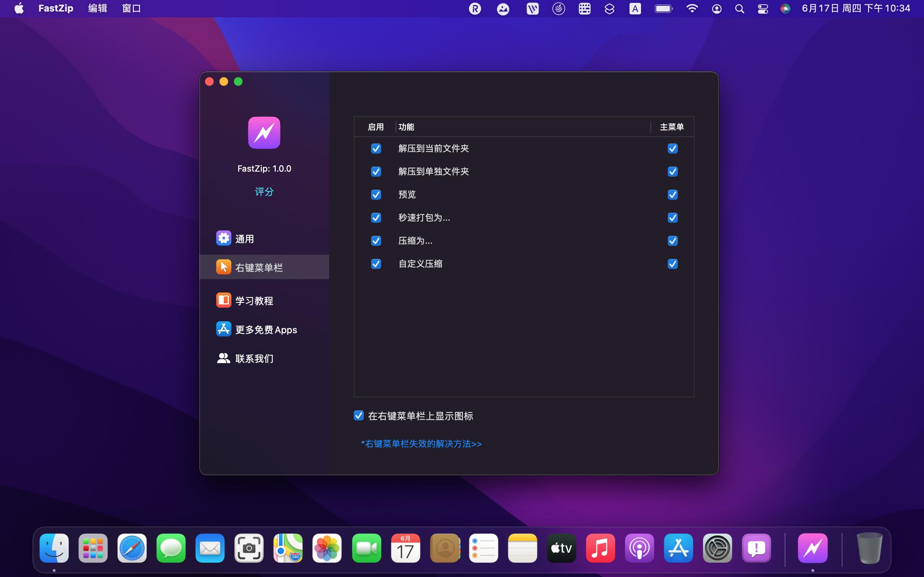Uncheck the 主菜单 checkbox for 预览
This screenshot has height=577, width=924.
click(x=672, y=195)
